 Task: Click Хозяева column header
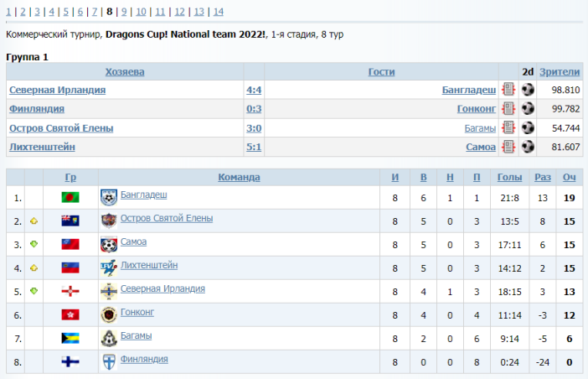[x=125, y=72]
